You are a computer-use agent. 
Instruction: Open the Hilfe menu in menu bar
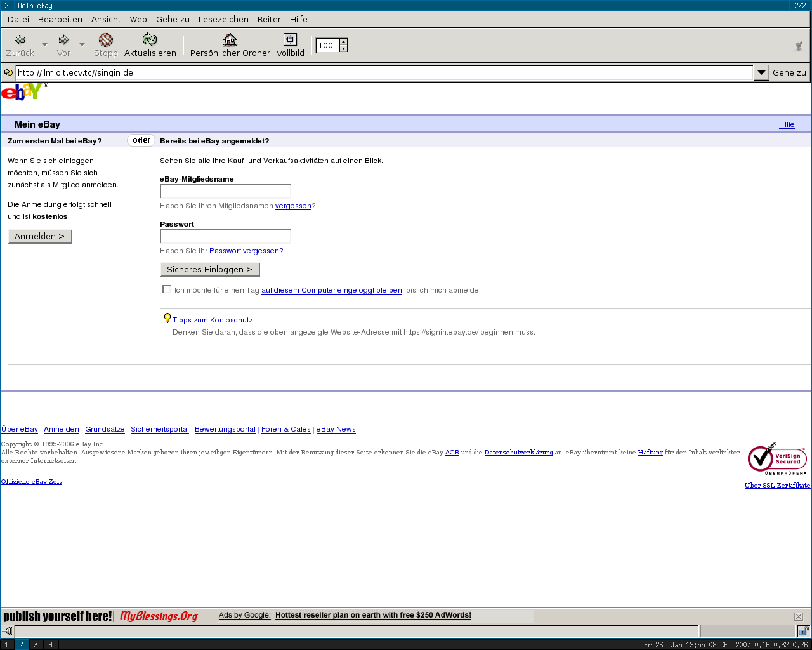(x=299, y=19)
